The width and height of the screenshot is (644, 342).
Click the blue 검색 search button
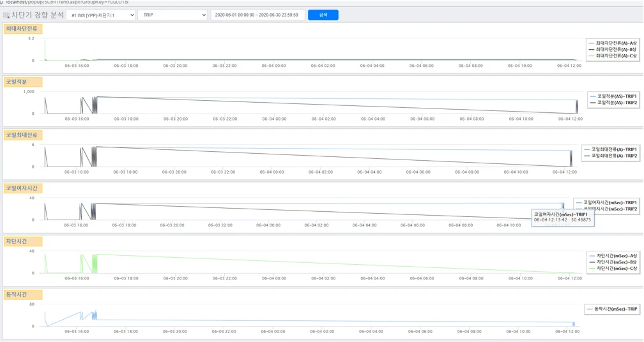(323, 15)
